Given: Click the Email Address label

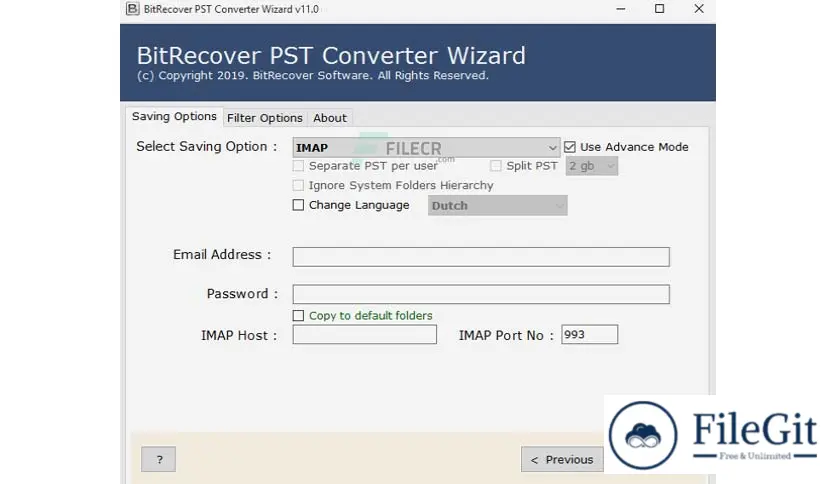Looking at the screenshot, I should click(222, 255).
